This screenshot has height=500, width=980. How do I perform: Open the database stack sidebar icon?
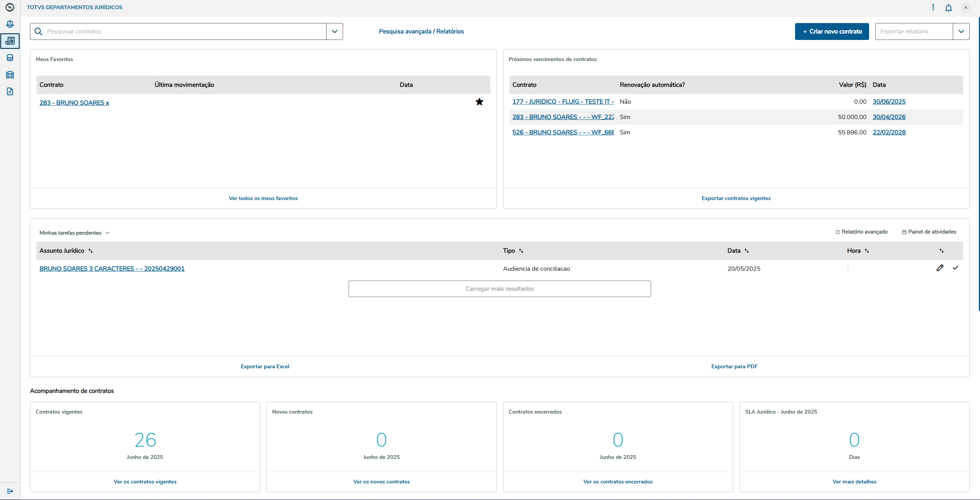[10, 58]
